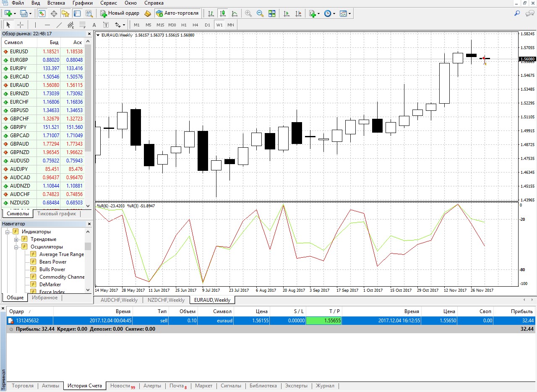
Task: Select DeMarker indicator in Navigator
Action: tap(50, 285)
